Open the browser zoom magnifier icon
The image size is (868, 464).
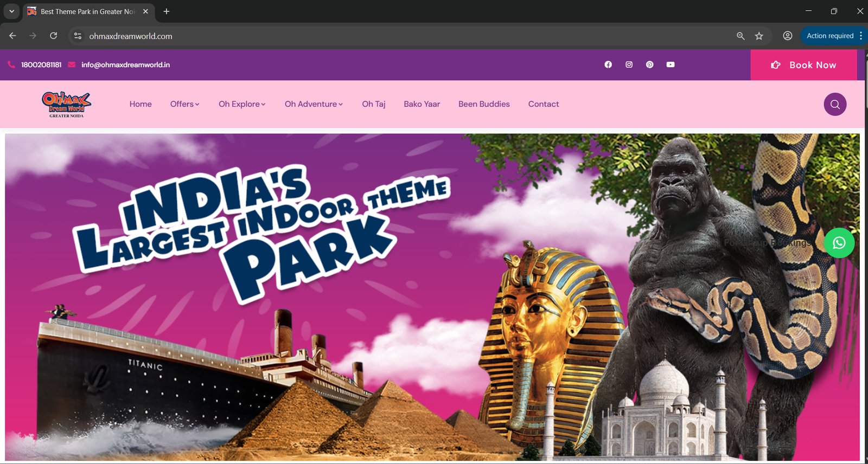click(x=741, y=36)
